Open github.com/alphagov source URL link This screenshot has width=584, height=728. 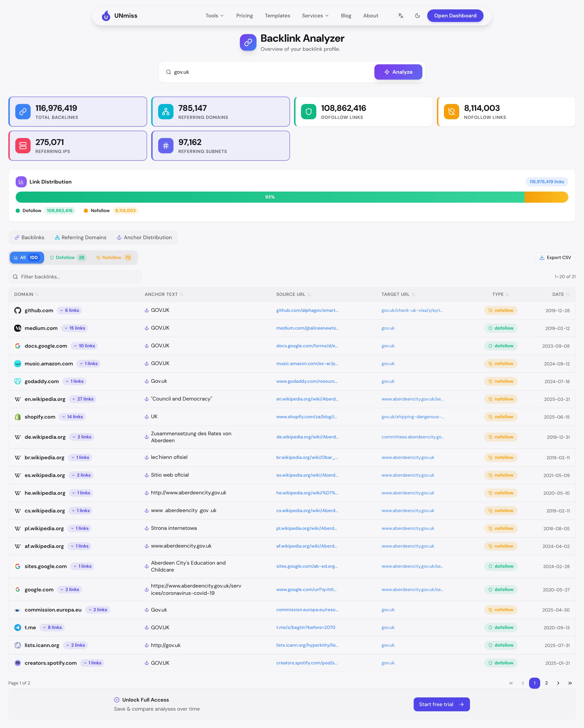click(x=307, y=310)
